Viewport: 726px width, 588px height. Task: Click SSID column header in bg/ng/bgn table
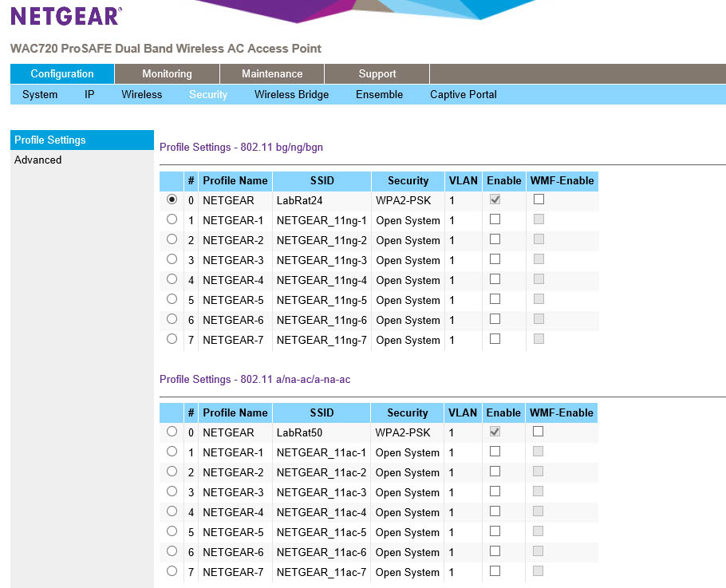[322, 181]
